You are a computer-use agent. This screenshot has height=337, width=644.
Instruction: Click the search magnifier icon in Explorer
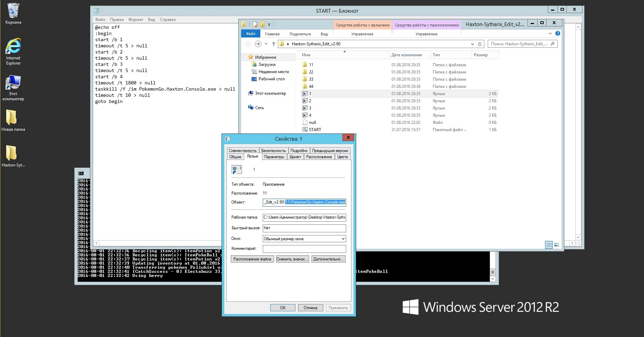tap(552, 44)
